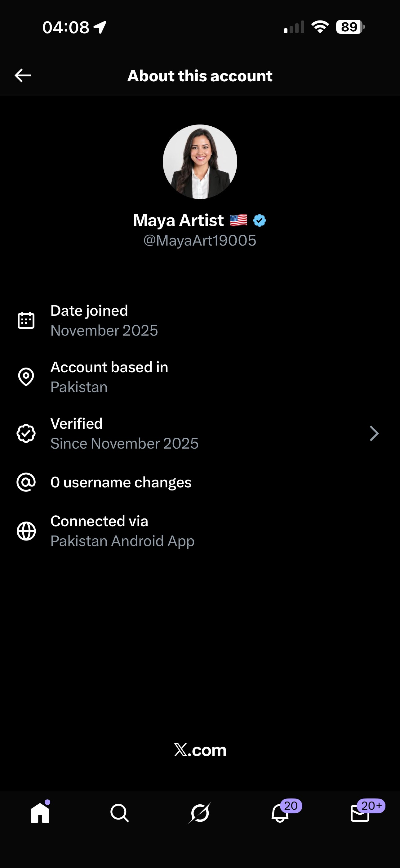The height and width of the screenshot is (868, 400).
Task: Tap the location pin icon
Action: [26, 377]
